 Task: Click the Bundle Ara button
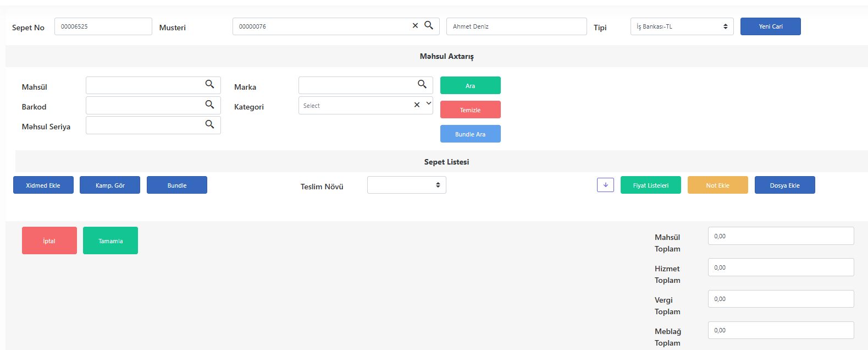tap(471, 134)
